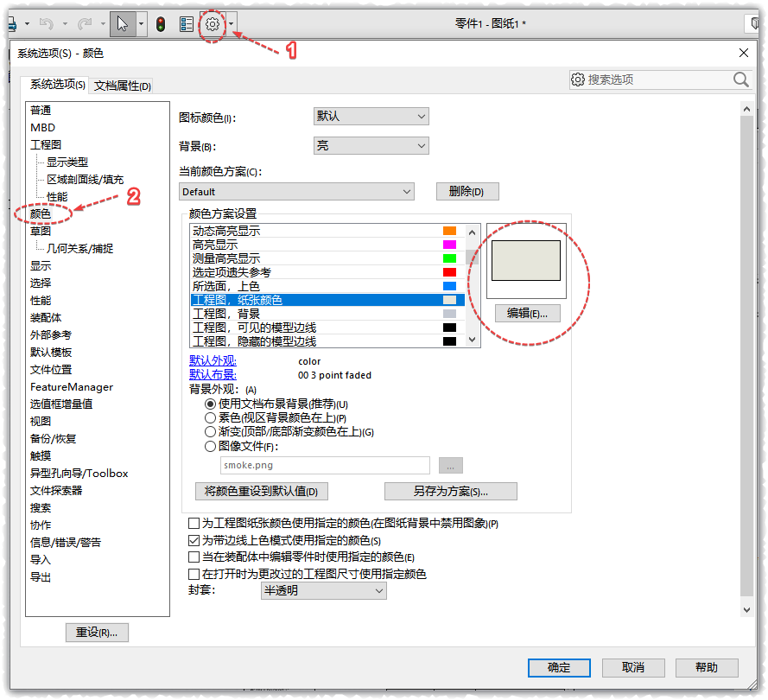Enable 当在装配体中编辑零件时使用指定的颜色 checkbox

(194, 557)
